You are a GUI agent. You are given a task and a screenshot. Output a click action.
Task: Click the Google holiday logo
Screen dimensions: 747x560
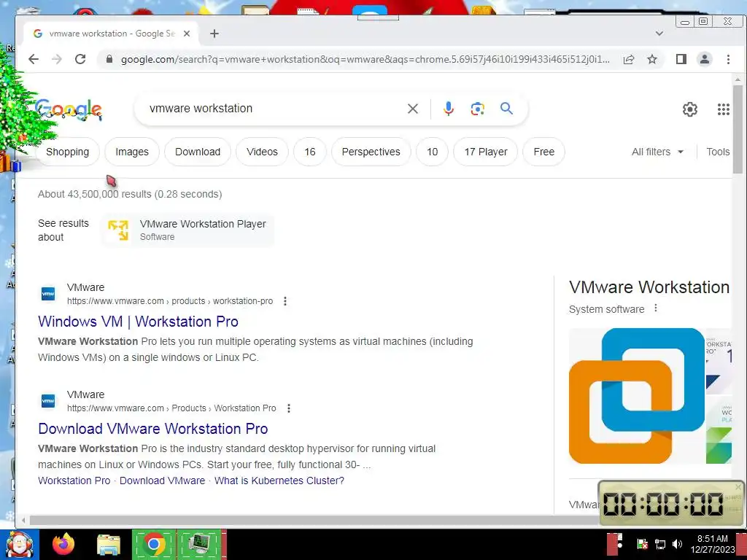pyautogui.click(x=69, y=109)
